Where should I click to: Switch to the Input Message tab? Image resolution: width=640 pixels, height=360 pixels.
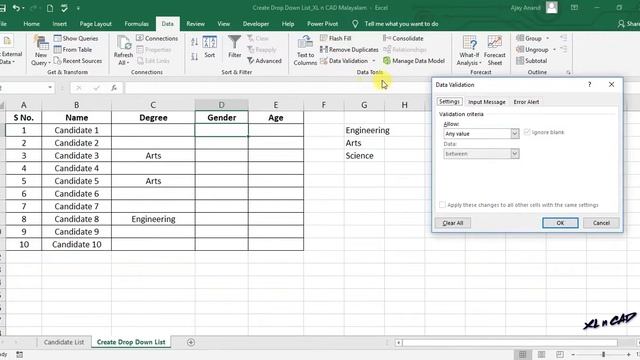pos(487,102)
